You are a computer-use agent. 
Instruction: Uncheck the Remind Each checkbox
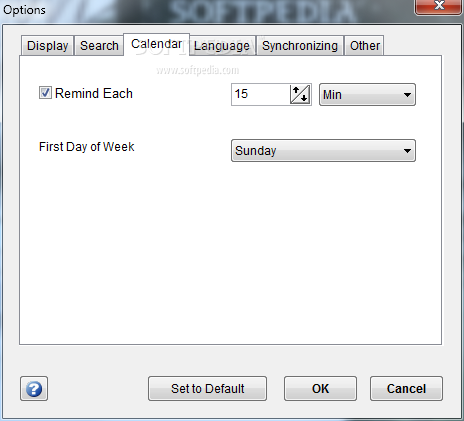[x=45, y=93]
